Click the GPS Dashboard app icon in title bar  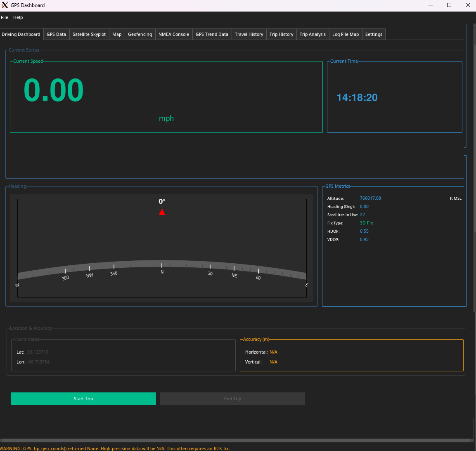point(5,5)
